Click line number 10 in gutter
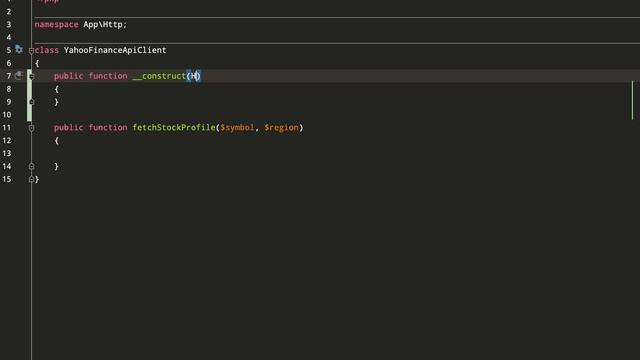 pyautogui.click(x=7, y=115)
